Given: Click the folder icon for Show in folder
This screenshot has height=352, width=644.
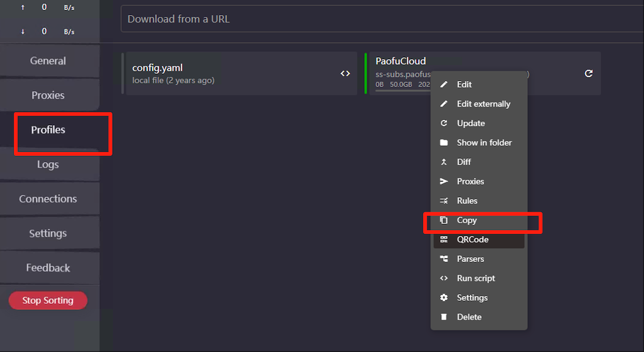Looking at the screenshot, I should (444, 143).
